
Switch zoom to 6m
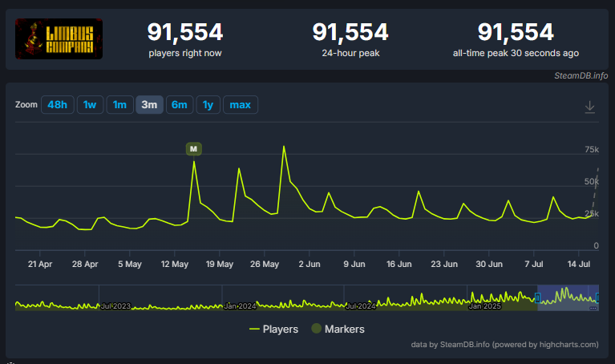coord(180,105)
